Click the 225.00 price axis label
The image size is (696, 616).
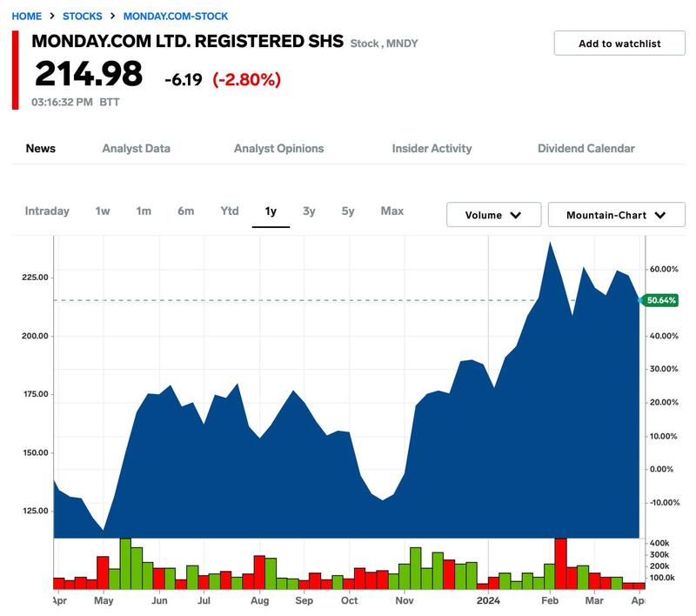[x=35, y=278]
